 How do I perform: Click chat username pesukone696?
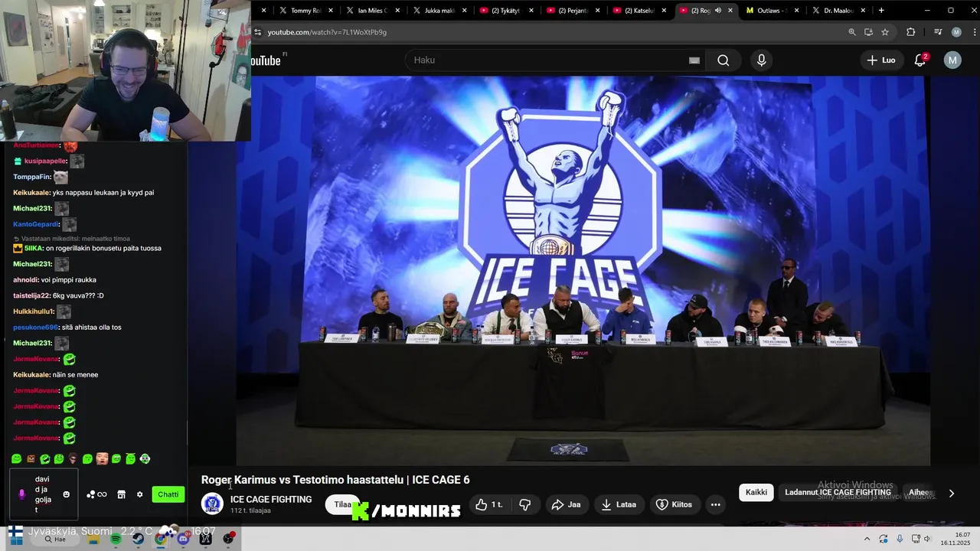35,328
